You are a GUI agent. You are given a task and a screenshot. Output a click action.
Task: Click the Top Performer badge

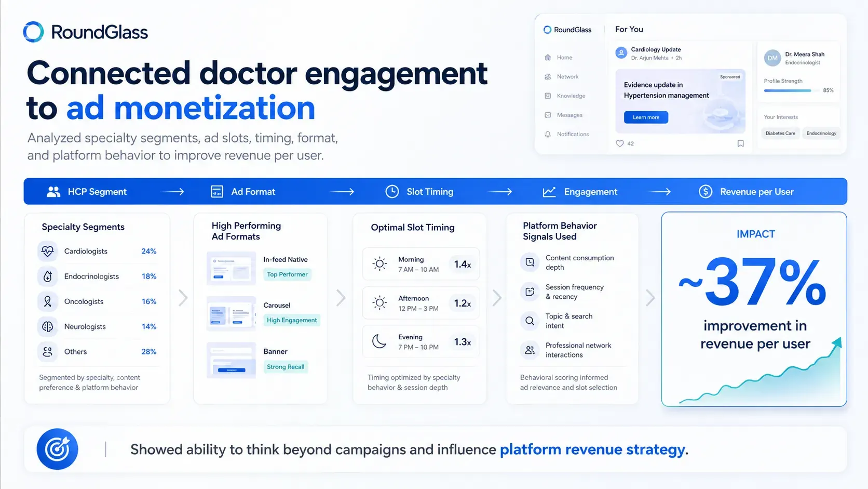[287, 274]
